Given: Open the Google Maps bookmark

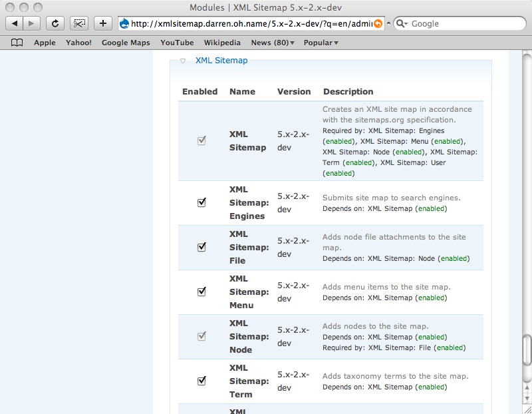Looking at the screenshot, I should pos(126,43).
